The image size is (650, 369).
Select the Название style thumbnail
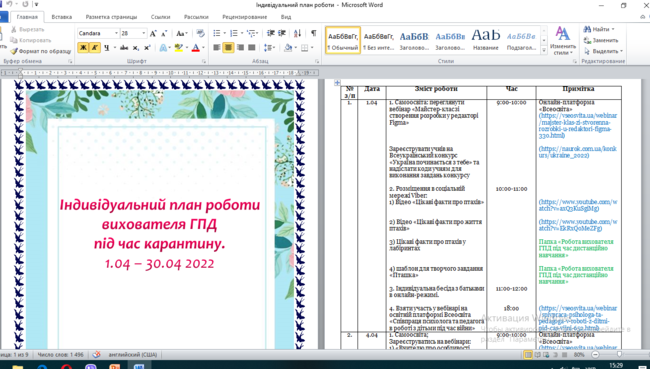point(485,40)
